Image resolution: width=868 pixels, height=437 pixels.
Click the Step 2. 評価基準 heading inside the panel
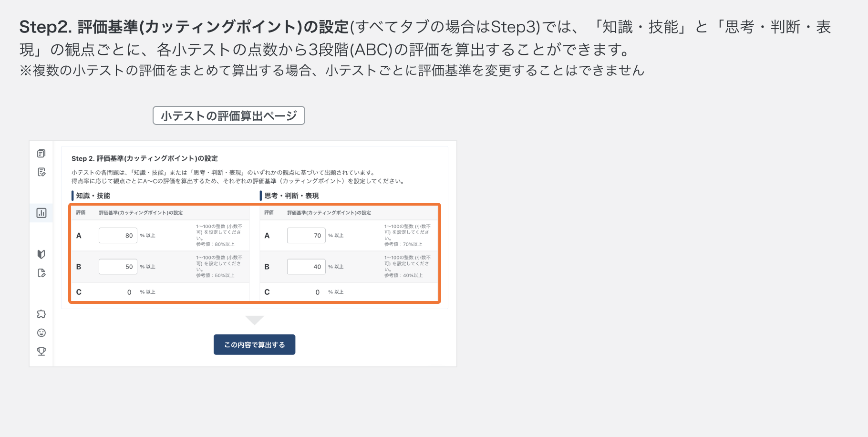145,158
